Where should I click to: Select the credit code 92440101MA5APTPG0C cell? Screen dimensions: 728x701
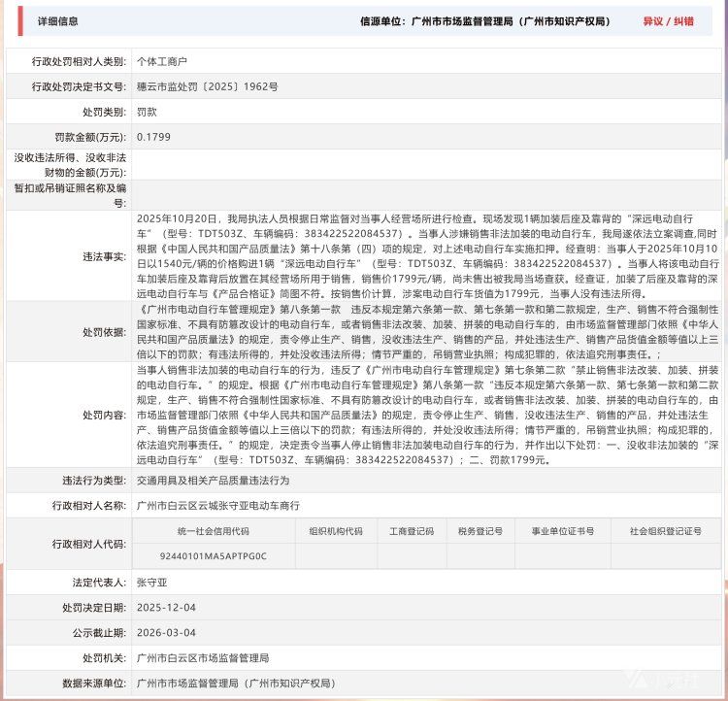213,555
